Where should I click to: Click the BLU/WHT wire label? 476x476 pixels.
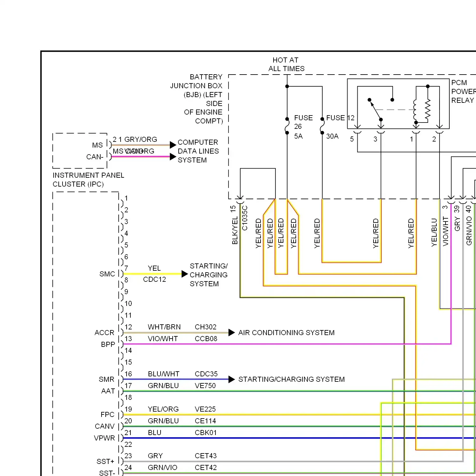coord(163,374)
